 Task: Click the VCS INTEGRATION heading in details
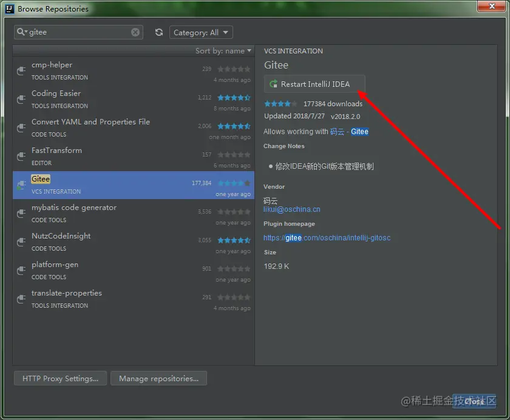(x=293, y=51)
